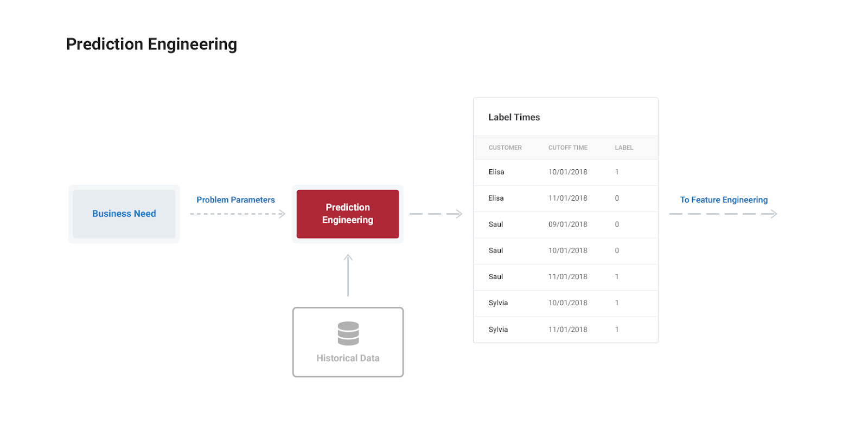Viewport: 868px width, 444px height.
Task: Click the Label Times table title
Action: coord(514,117)
